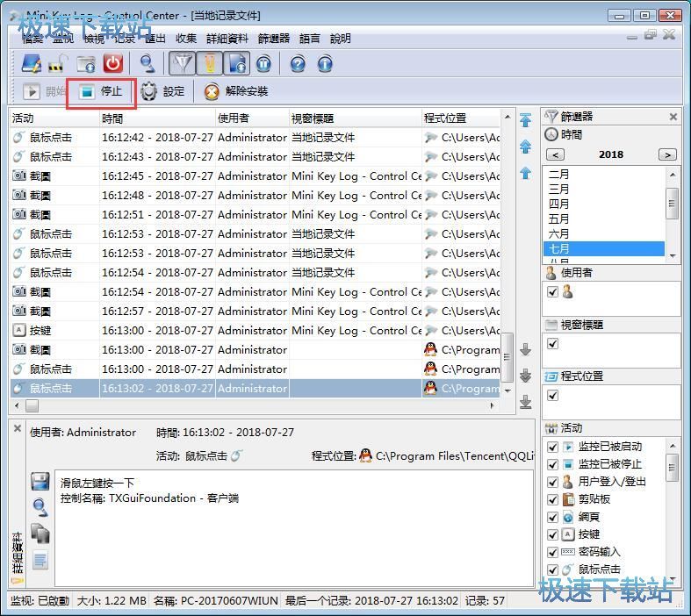The image size is (691, 616).
Task: Click the magnifier icon in details pane
Action: click(x=40, y=508)
